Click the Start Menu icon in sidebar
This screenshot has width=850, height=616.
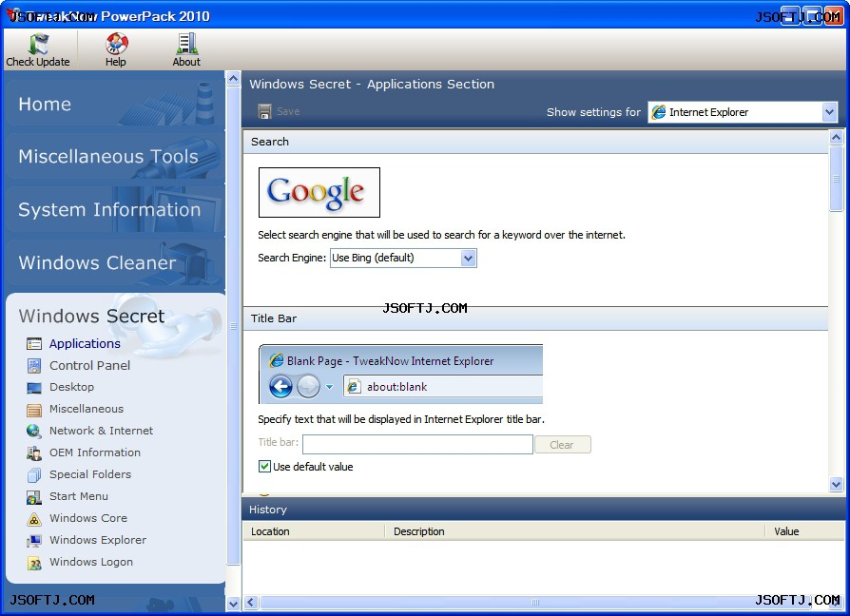pyautogui.click(x=34, y=497)
